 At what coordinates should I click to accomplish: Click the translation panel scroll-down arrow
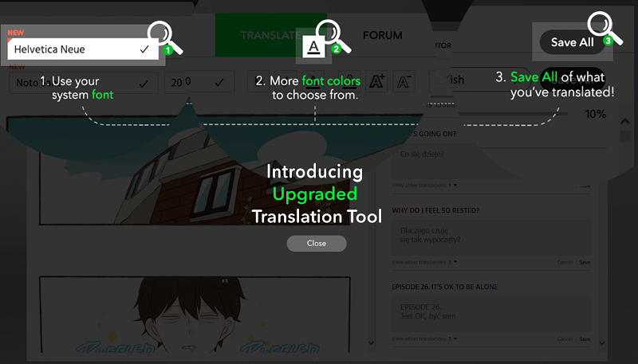click(602, 342)
